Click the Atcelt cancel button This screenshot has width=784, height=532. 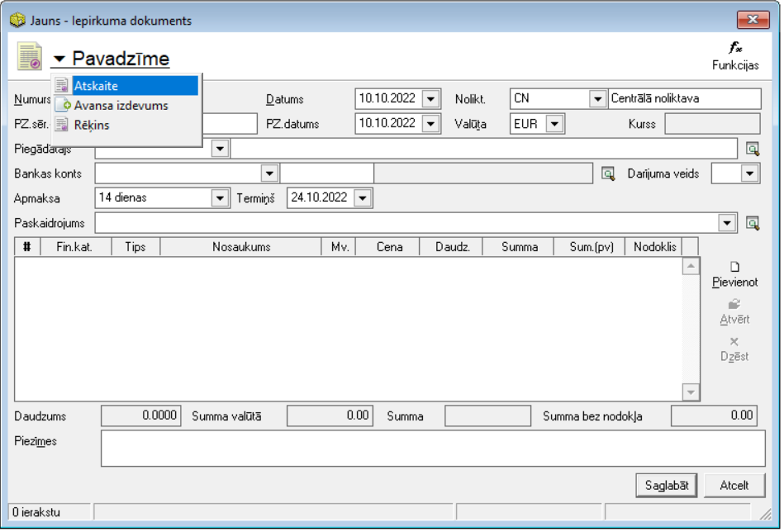click(734, 485)
